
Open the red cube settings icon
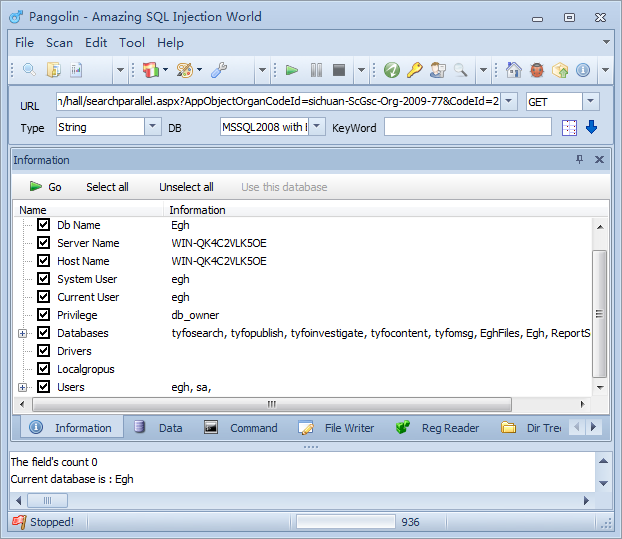point(151,70)
